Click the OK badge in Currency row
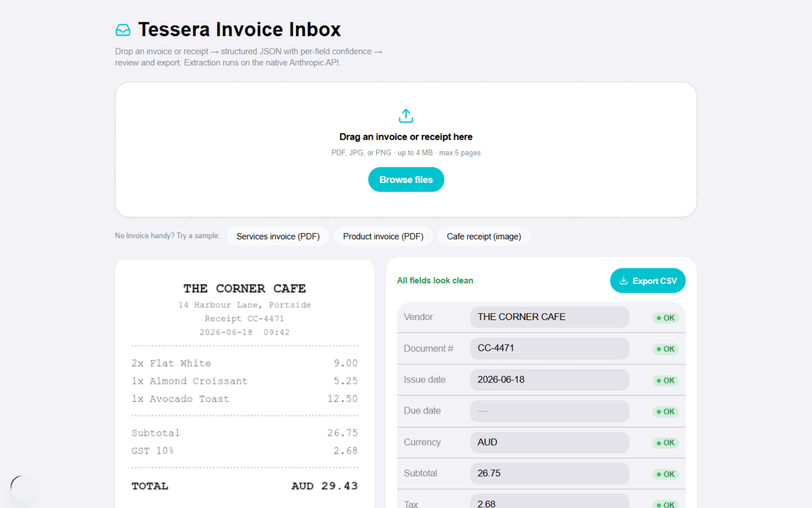The width and height of the screenshot is (812, 508). point(665,443)
